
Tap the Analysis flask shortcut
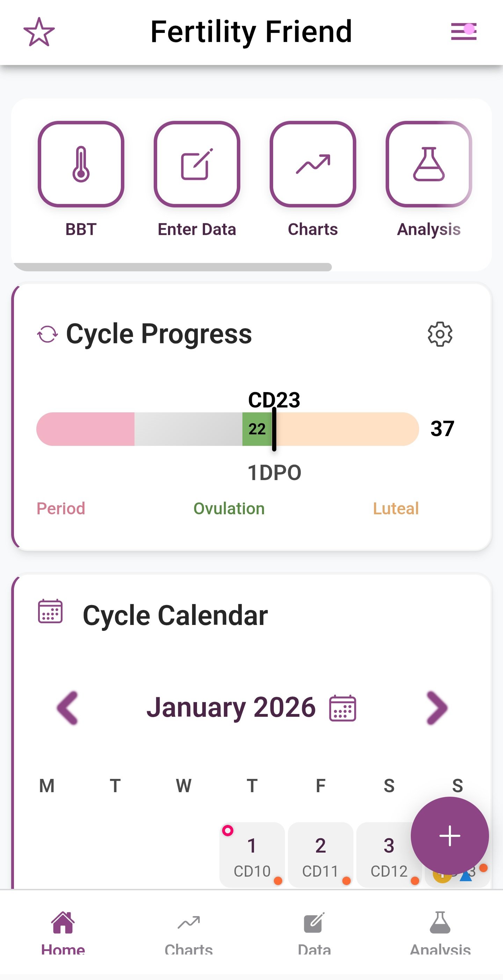click(429, 164)
